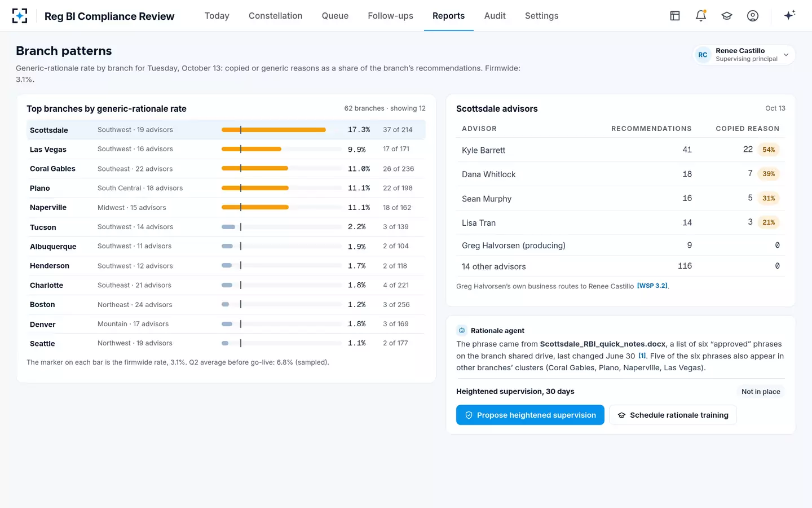Open the Charlotte branch name
The width and height of the screenshot is (812, 508).
tap(47, 285)
